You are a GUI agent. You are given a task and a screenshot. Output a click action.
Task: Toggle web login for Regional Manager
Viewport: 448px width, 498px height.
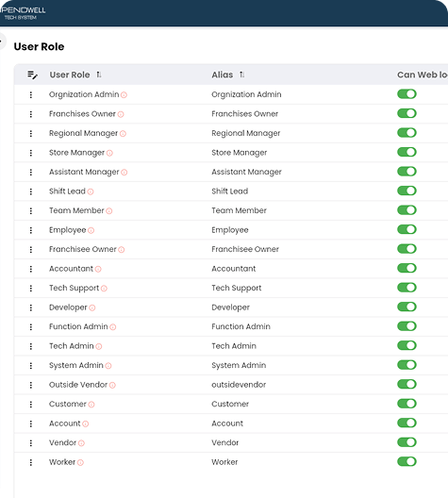coord(407,133)
